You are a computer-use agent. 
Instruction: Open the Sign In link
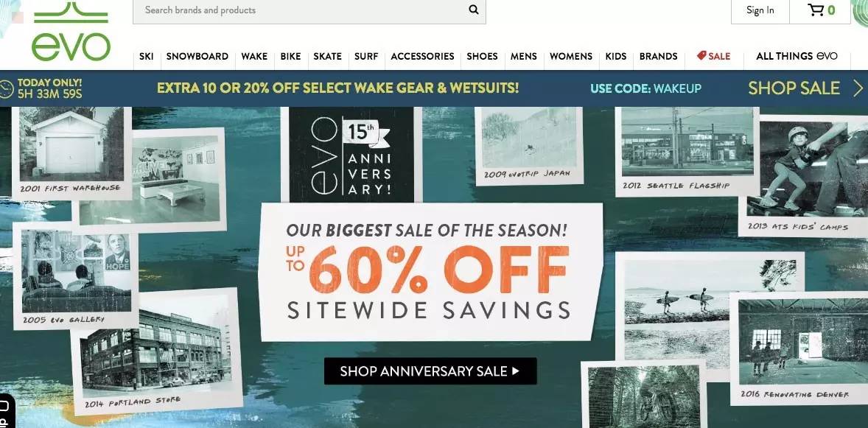pyautogui.click(x=760, y=10)
